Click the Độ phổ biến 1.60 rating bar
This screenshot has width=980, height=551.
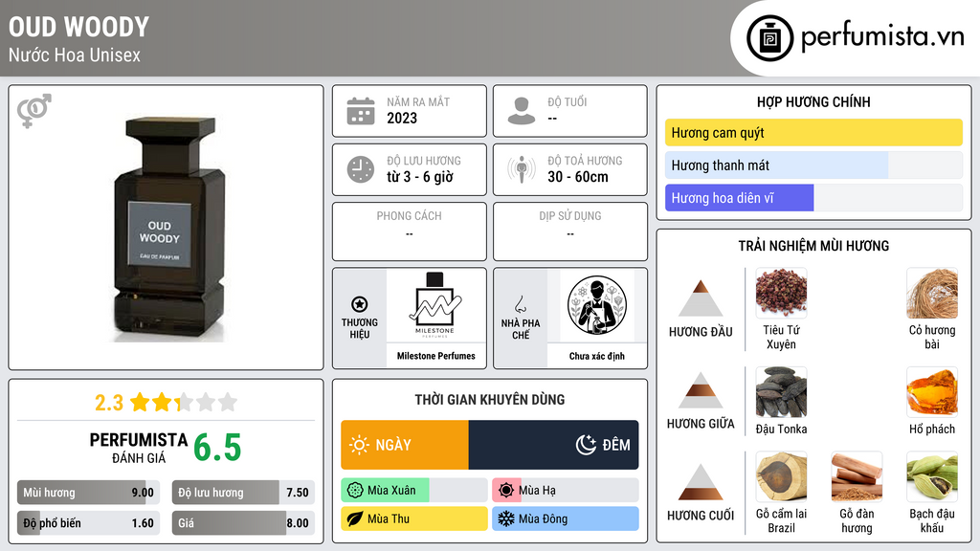click(x=88, y=523)
